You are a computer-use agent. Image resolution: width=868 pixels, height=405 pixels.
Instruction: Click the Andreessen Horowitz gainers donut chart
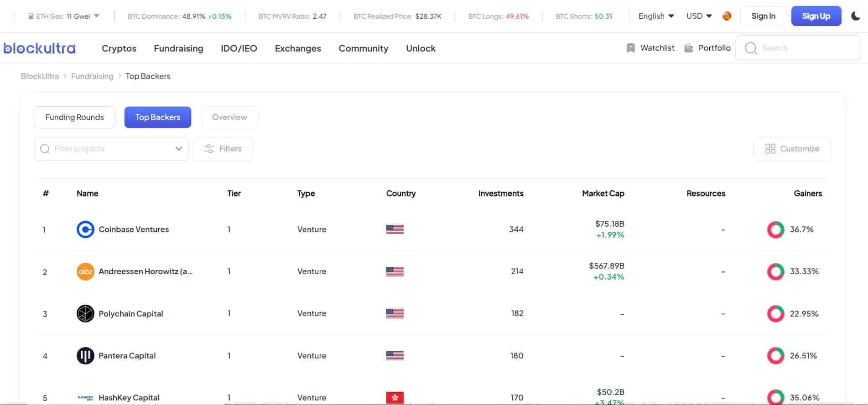775,271
